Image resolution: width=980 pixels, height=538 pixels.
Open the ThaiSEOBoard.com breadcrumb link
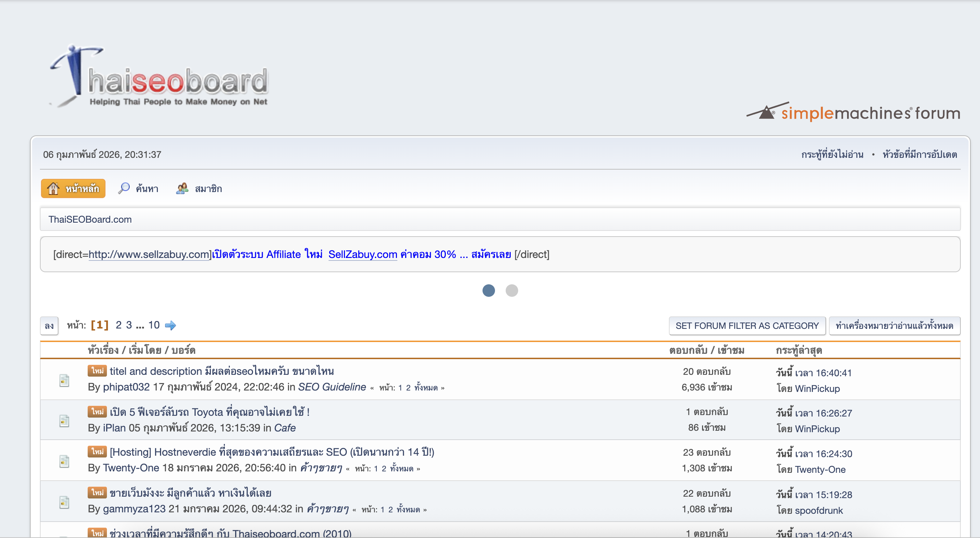90,219
